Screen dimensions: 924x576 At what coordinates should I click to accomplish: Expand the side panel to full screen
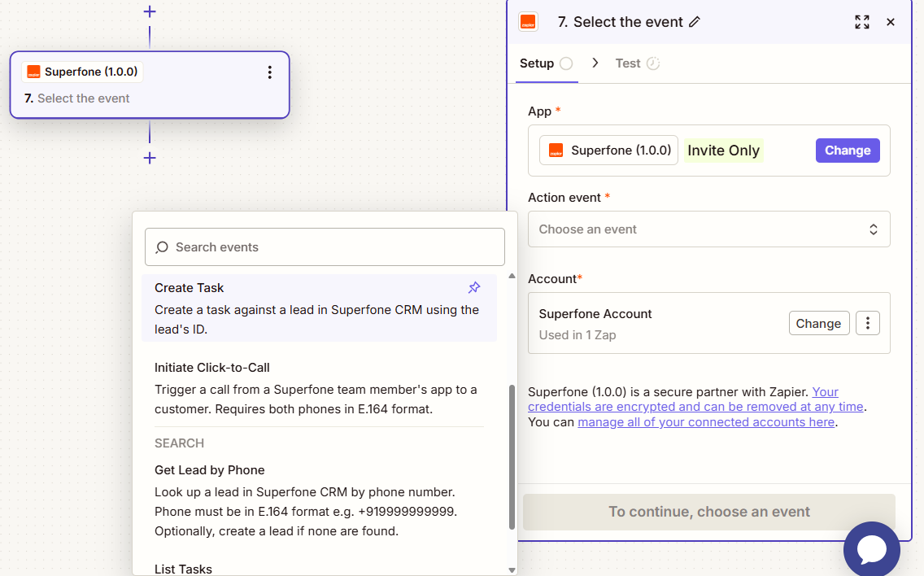tap(862, 22)
